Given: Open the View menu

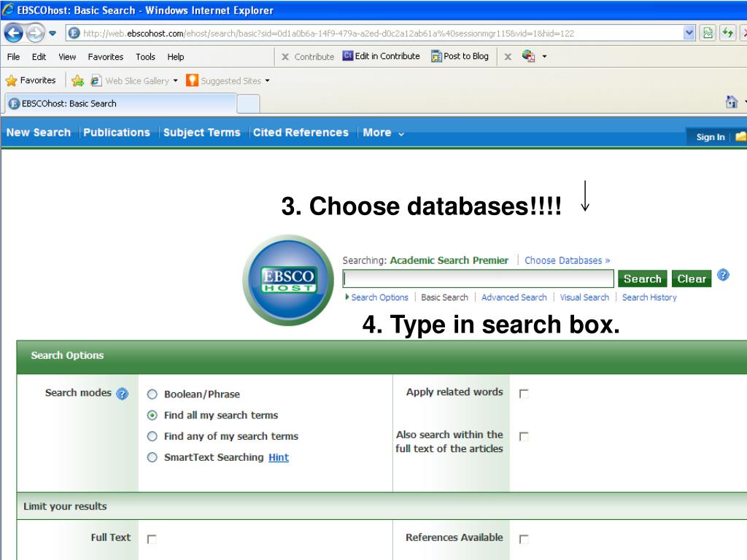Looking at the screenshot, I should [x=67, y=57].
